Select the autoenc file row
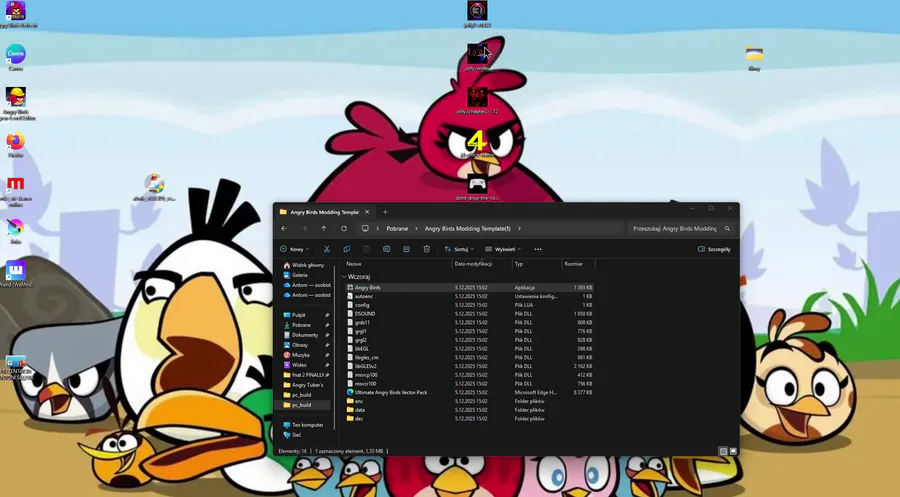Image resolution: width=900 pixels, height=497 pixels. (x=470, y=296)
